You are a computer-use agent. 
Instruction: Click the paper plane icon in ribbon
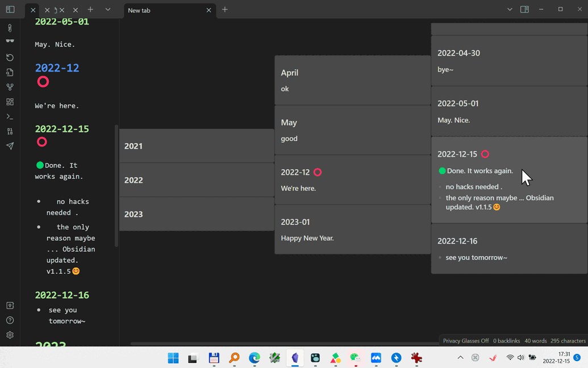tap(10, 146)
